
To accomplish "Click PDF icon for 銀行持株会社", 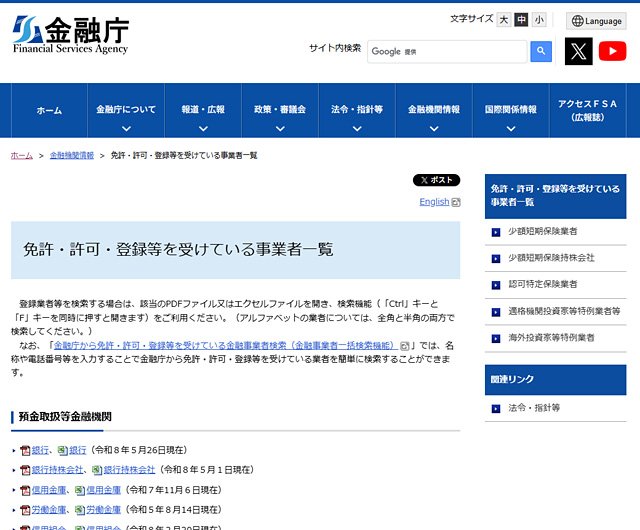I will [x=25, y=470].
